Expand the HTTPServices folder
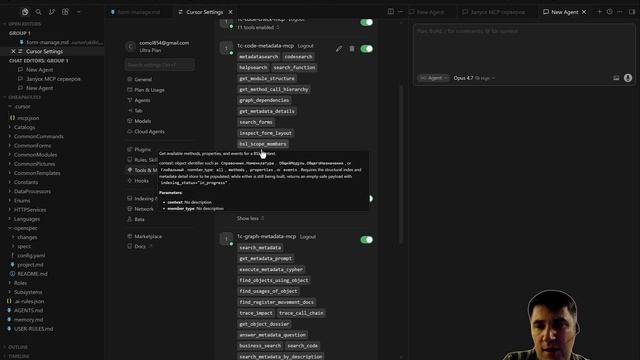Screen dimensions: 640x360 [30, 210]
